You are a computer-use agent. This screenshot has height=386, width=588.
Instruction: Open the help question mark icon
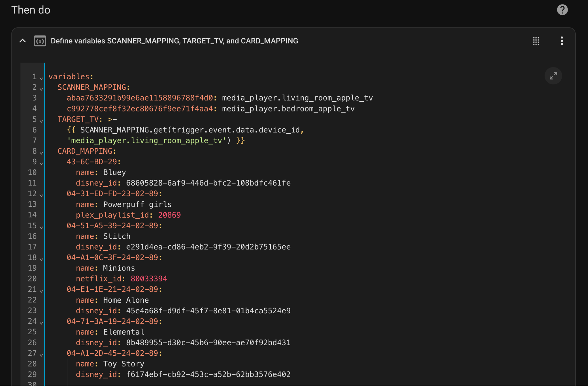point(562,10)
